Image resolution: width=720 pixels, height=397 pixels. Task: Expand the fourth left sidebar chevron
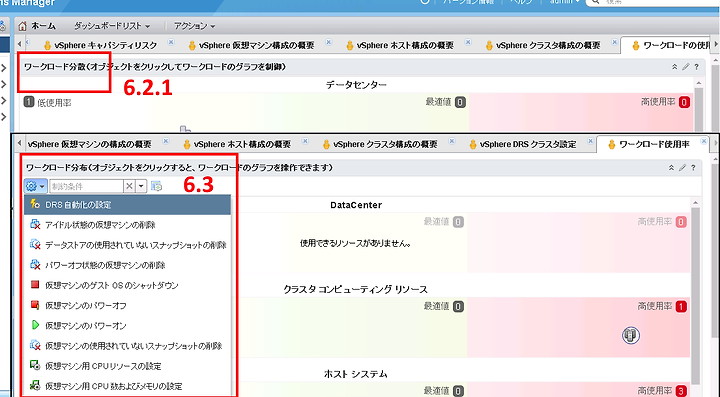(4, 117)
